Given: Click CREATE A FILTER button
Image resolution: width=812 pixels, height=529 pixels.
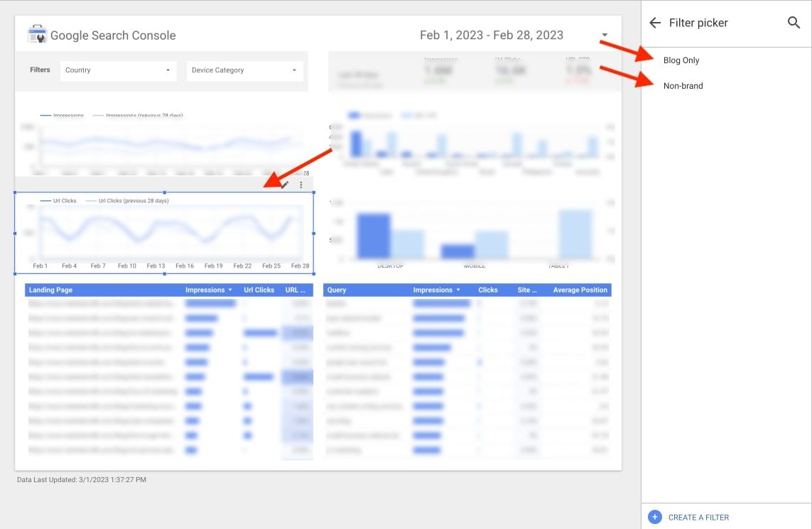Looking at the screenshot, I should pyautogui.click(x=698, y=517).
